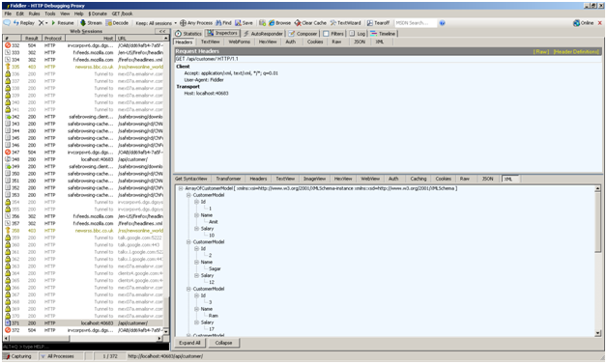Click the $Donate menu item

[98, 14]
